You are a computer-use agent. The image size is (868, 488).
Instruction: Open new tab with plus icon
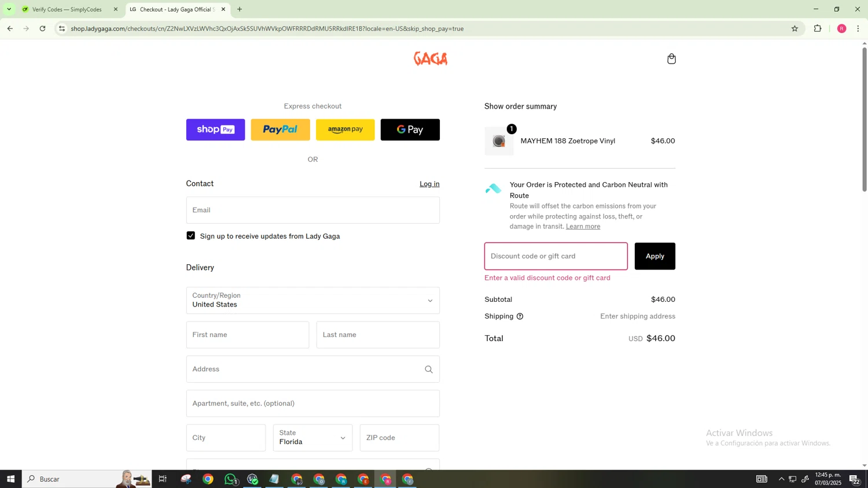pyautogui.click(x=240, y=9)
